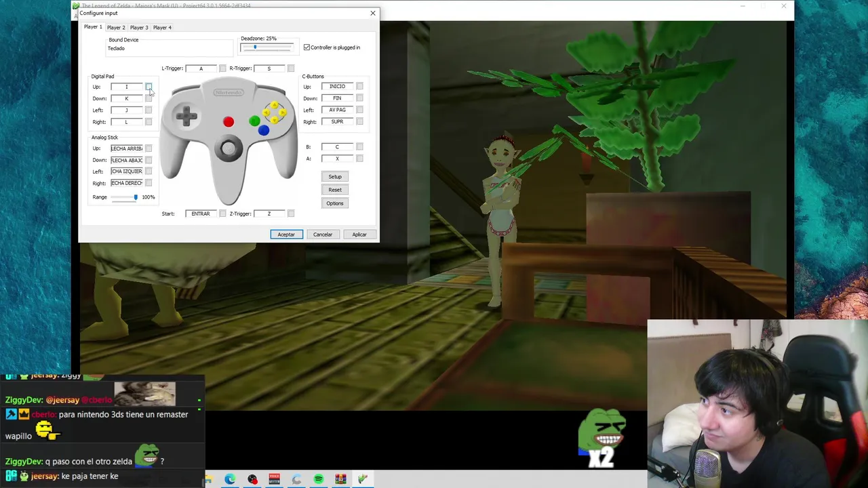This screenshot has height=488, width=868.
Task: Switch to the Player 4 tab
Action: click(x=162, y=28)
